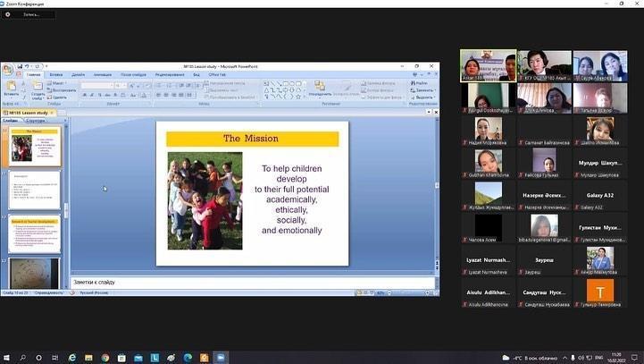Open the Вставка ribbon tab
This screenshot has width=644, height=364.
[x=56, y=74]
